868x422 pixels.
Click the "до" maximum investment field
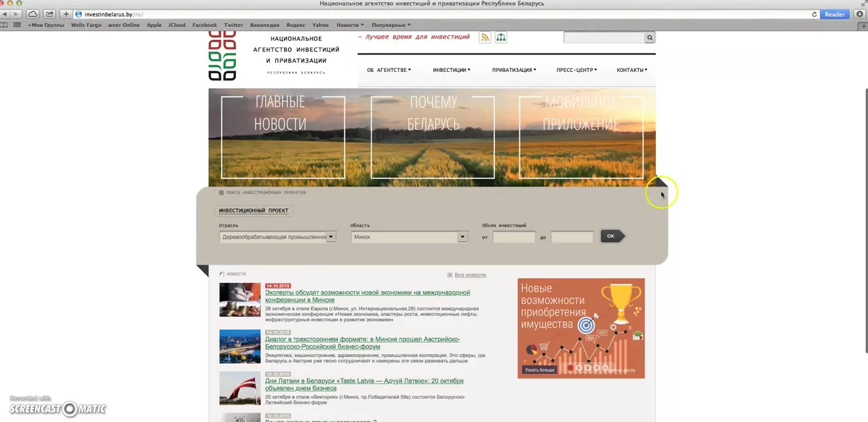click(572, 237)
